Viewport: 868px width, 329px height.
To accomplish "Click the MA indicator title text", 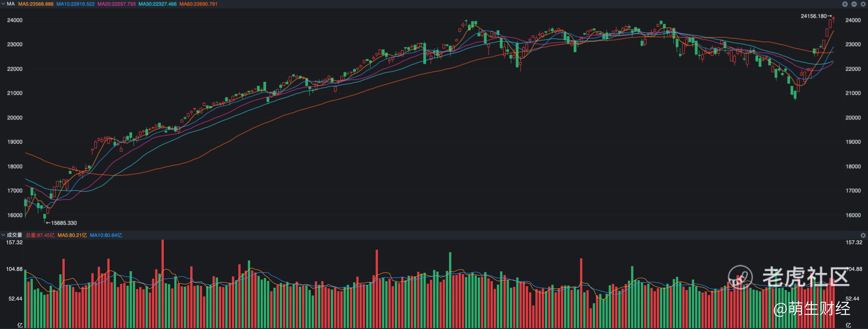I will [11, 4].
